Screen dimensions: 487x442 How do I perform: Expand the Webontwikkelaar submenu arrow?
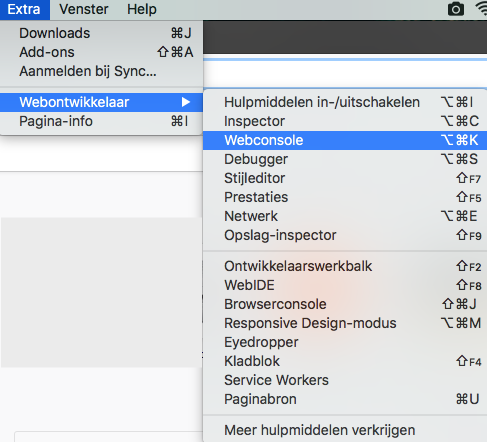pos(186,102)
